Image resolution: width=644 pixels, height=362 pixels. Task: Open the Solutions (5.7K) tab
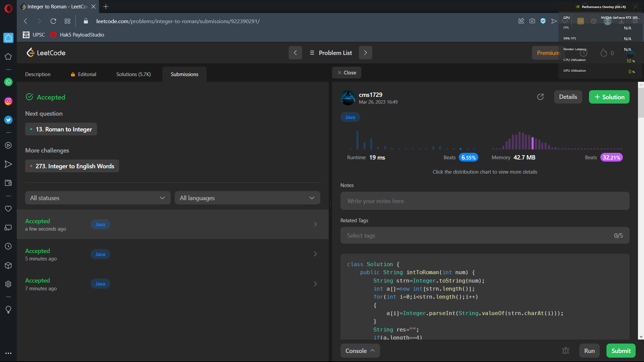click(133, 74)
